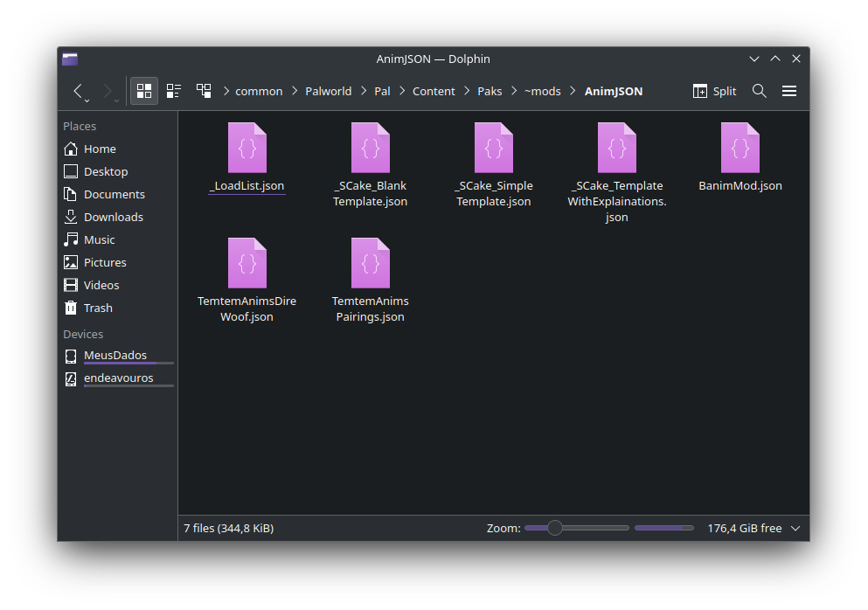Click the Desktop icon in Places
Screen dimensions: 868x610
point(71,171)
